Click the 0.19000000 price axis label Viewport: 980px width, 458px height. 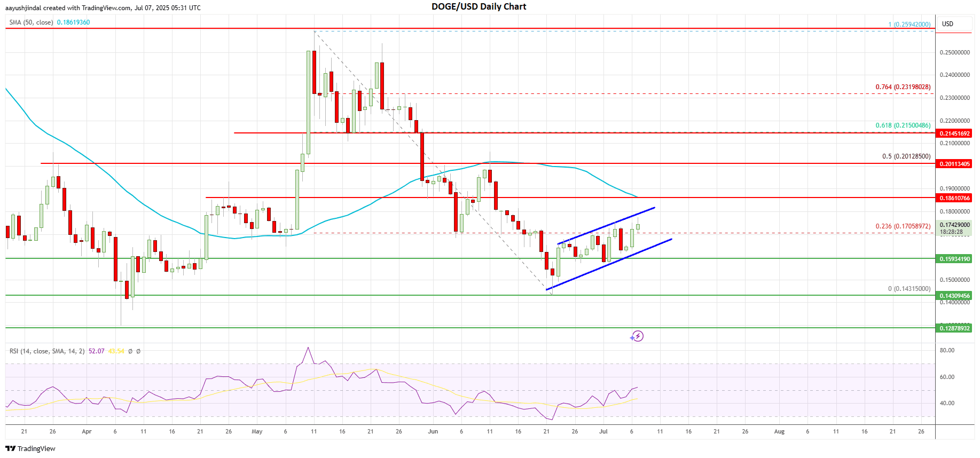(x=954, y=188)
